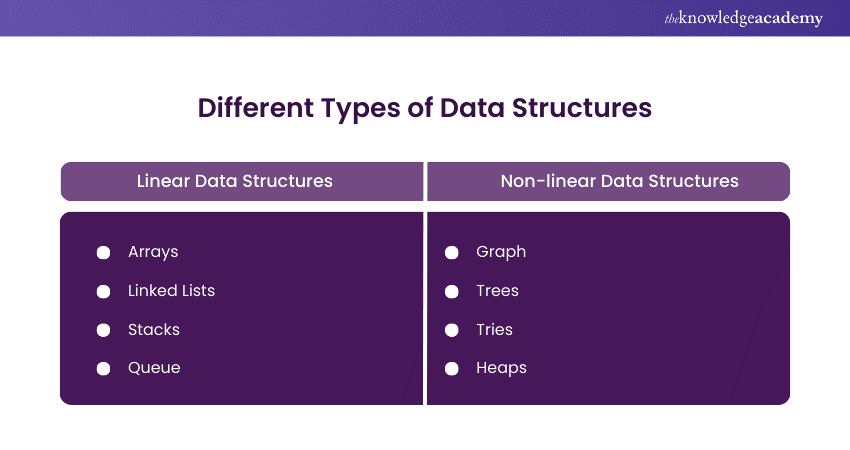Click the Tries list entry
This screenshot has width=850, height=450.
(x=494, y=330)
